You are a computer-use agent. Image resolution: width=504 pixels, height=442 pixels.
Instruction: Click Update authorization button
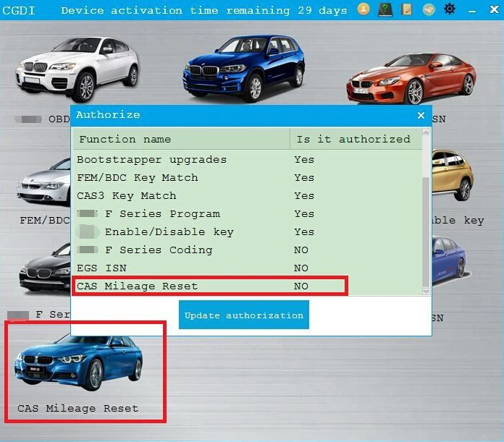[243, 315]
